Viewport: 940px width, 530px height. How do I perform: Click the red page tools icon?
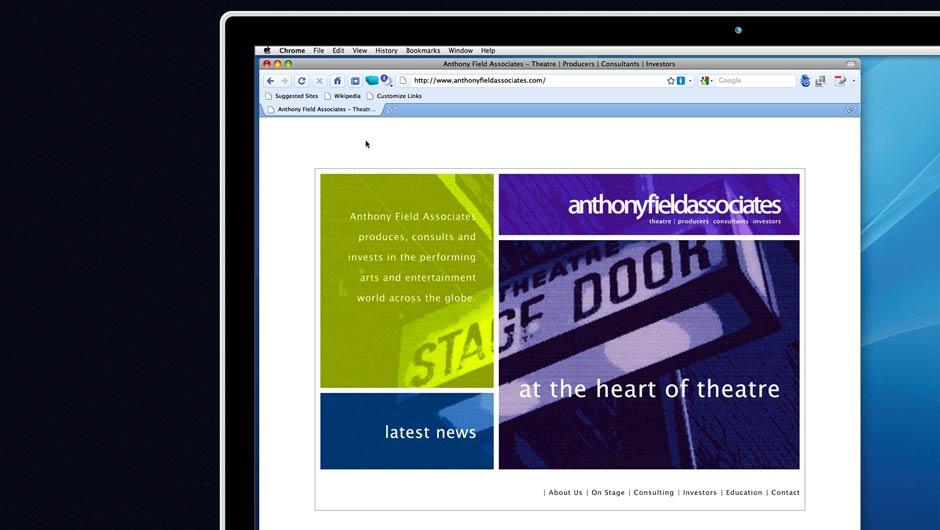point(840,80)
